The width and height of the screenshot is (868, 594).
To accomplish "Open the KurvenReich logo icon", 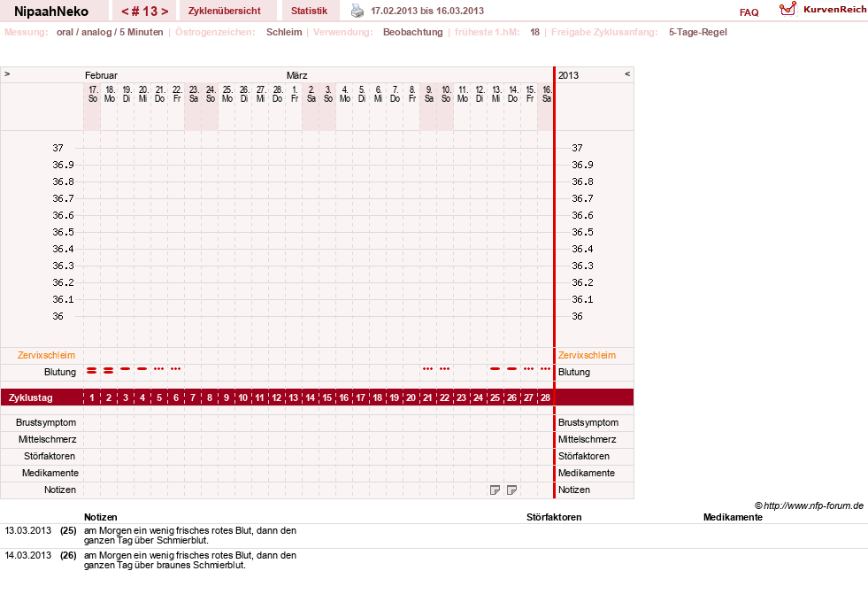I will pos(787,9).
